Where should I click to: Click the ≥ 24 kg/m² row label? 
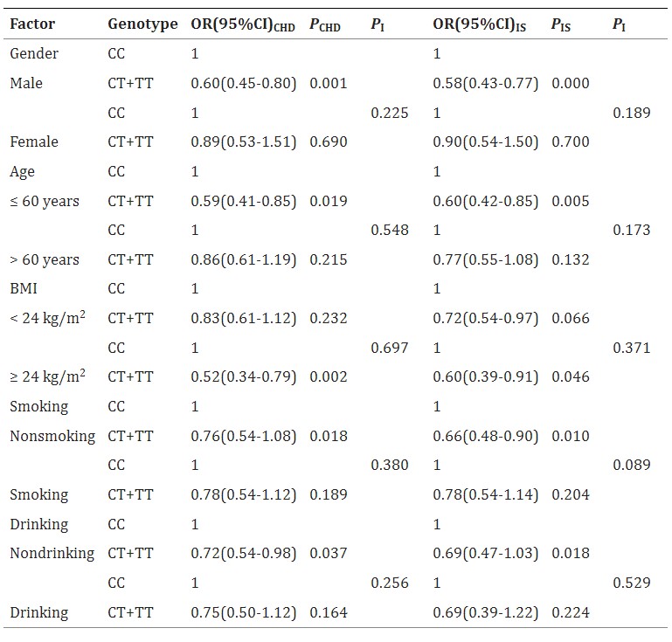coord(47,376)
